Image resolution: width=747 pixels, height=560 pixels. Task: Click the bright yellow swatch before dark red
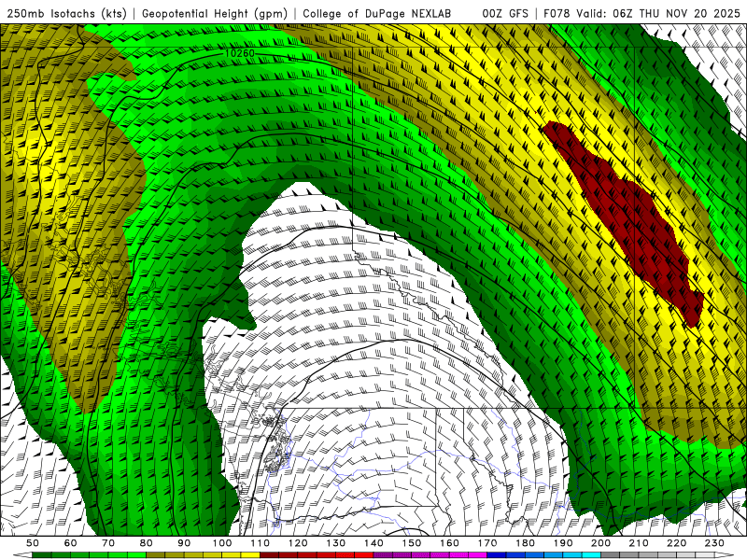point(250,555)
